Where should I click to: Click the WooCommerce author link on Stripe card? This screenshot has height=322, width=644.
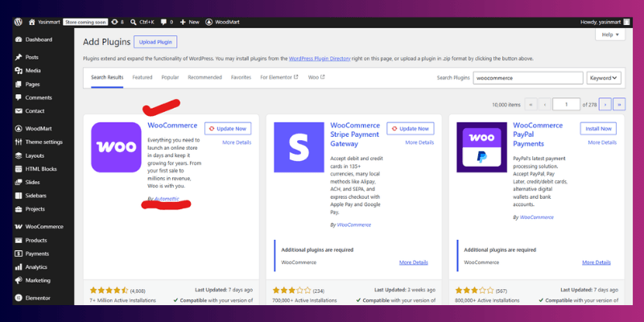point(354,225)
